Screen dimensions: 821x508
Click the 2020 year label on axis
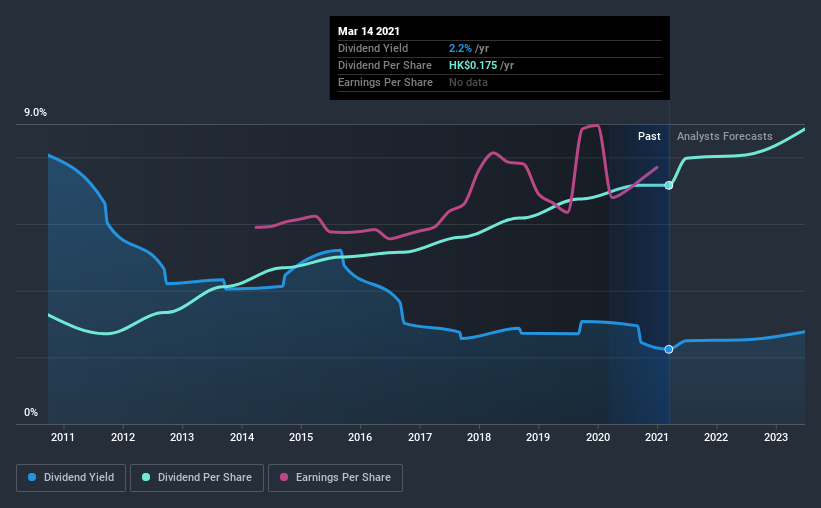pyautogui.click(x=598, y=437)
